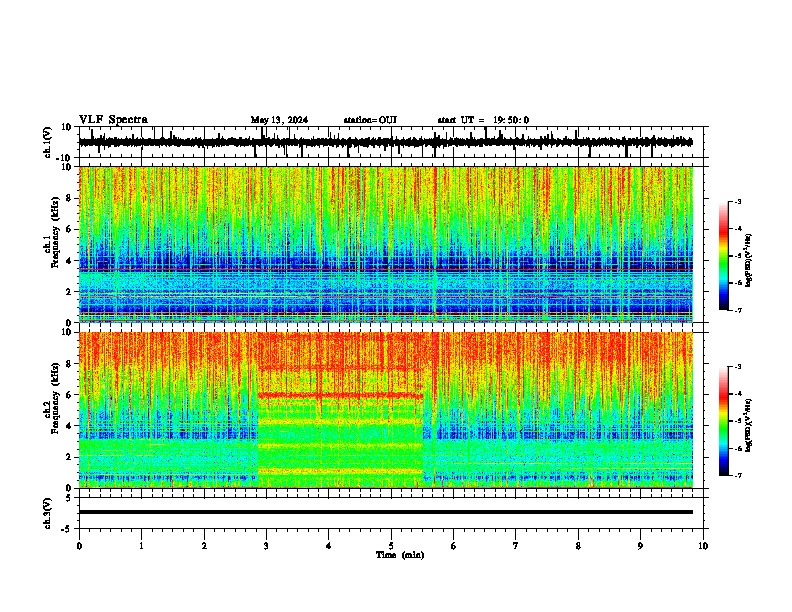Click the ch.1 PSD color scale bar

(724, 256)
